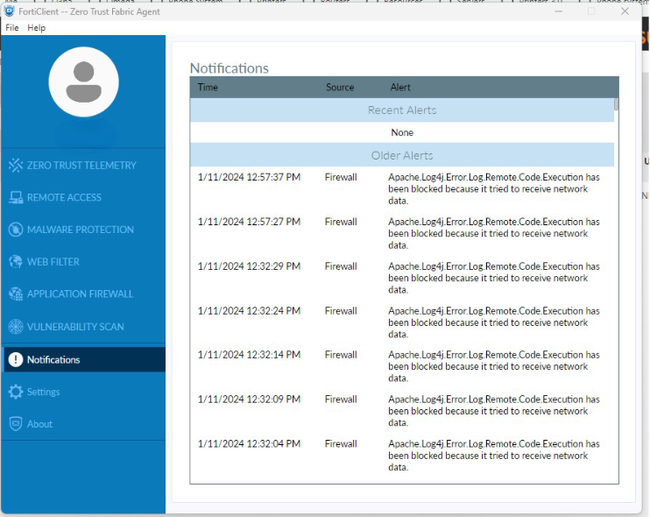Click the FortiClient title bar logo
Viewport: 650px width, 517px height.
click(9, 11)
